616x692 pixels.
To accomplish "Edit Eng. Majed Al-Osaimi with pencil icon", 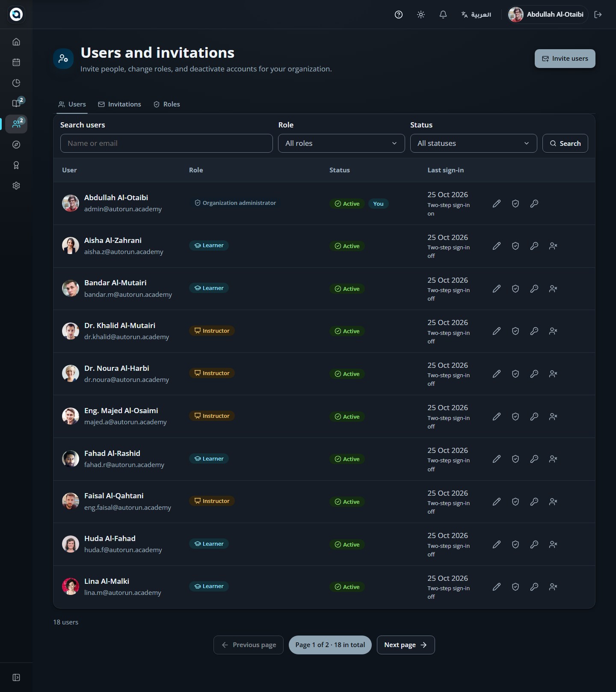I will click(497, 417).
